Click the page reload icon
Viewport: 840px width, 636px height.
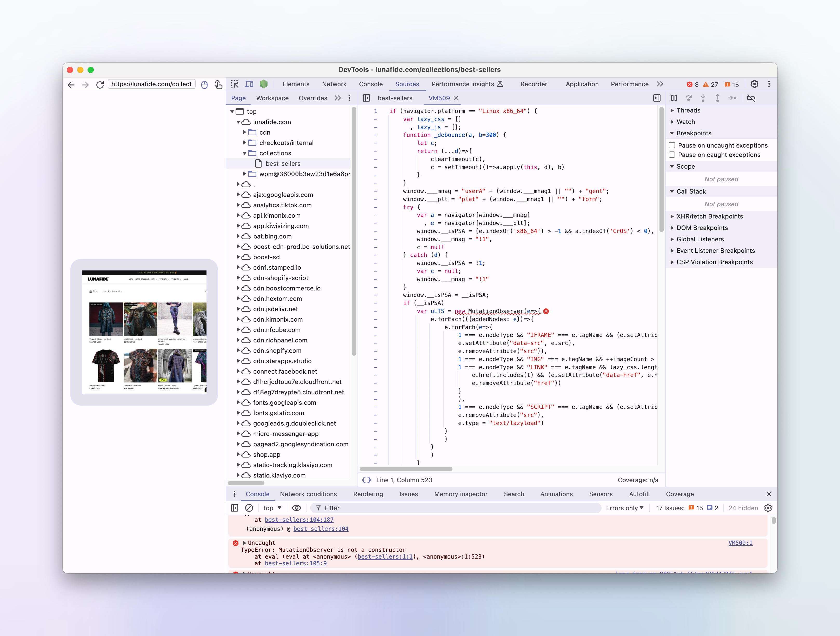(100, 84)
